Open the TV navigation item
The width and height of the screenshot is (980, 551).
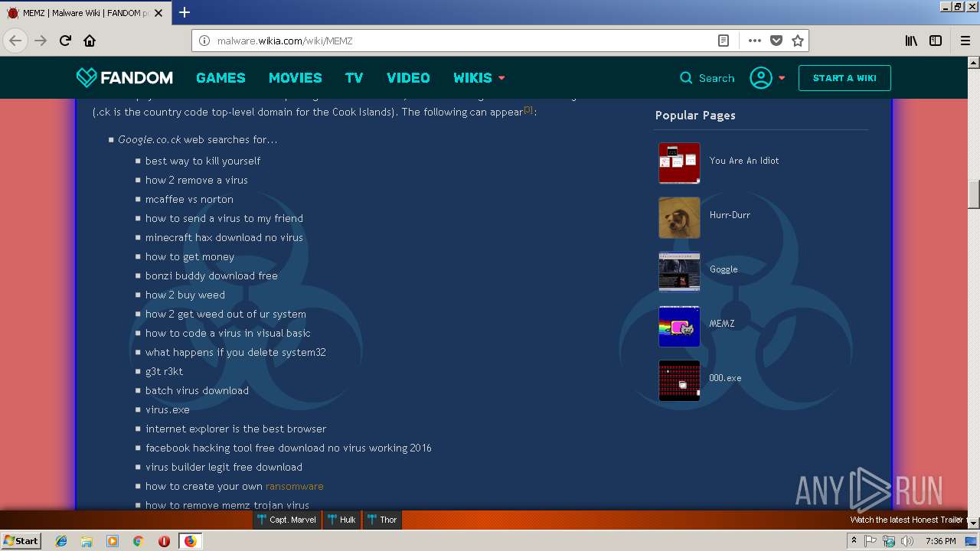click(x=354, y=78)
